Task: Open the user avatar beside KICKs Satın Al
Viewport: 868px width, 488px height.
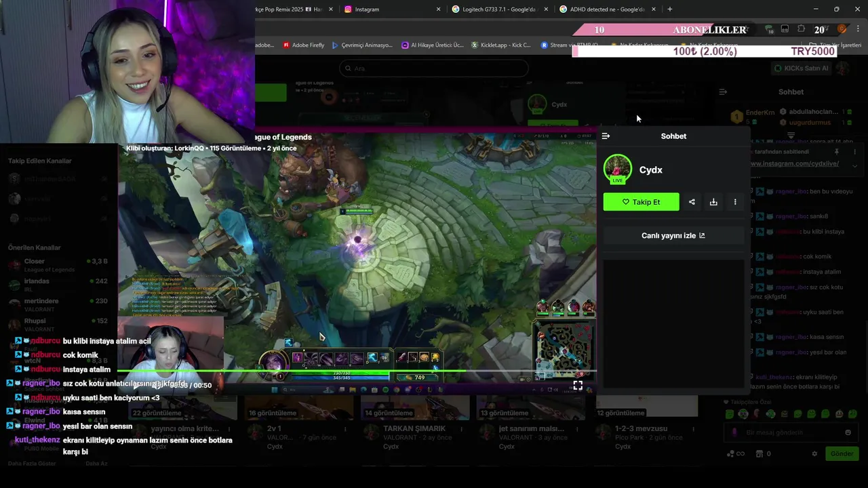Action: coord(842,68)
